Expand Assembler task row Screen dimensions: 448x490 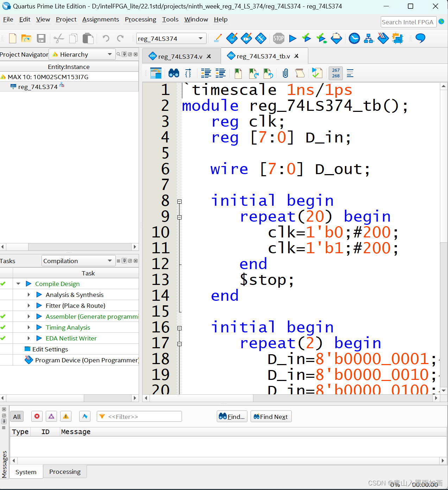click(x=29, y=316)
